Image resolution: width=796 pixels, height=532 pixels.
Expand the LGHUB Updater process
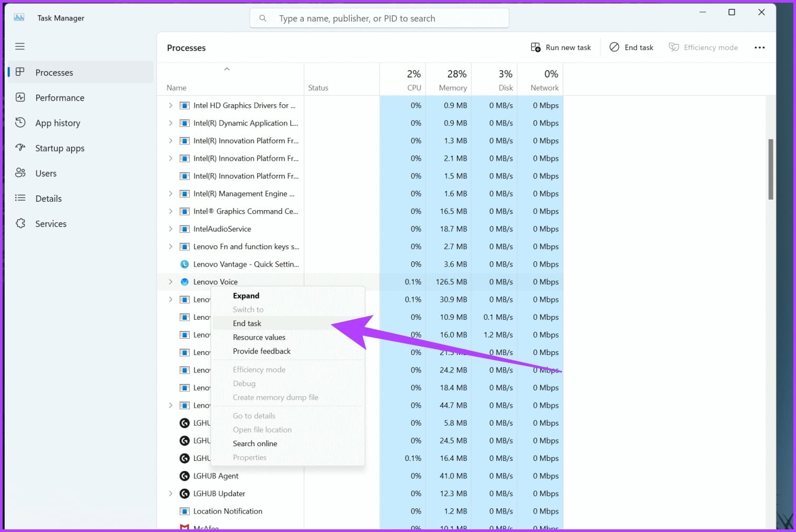170,494
